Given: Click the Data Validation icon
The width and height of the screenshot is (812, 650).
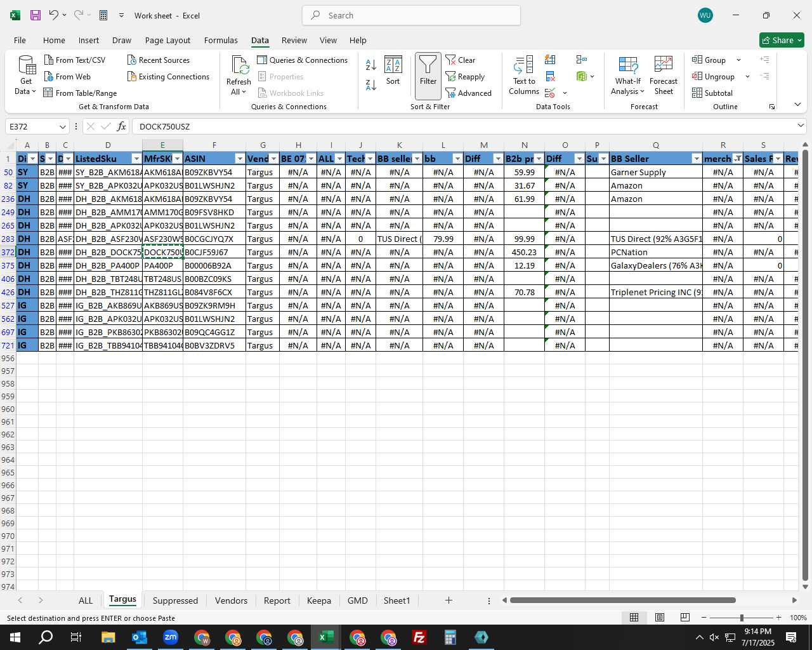Looking at the screenshot, I should [550, 93].
